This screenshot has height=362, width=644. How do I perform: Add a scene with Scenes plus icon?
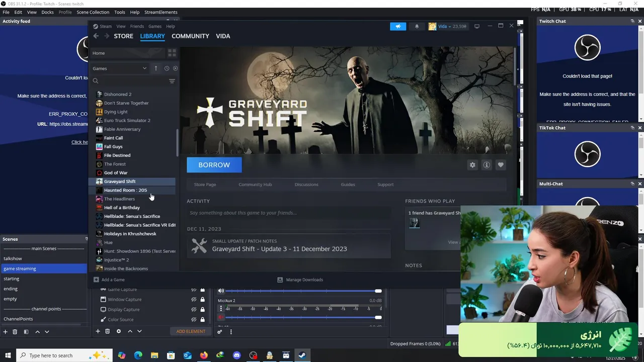(6, 332)
